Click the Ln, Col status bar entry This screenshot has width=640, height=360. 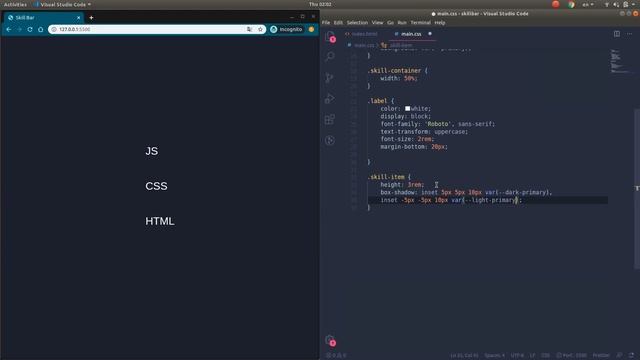tap(464, 356)
